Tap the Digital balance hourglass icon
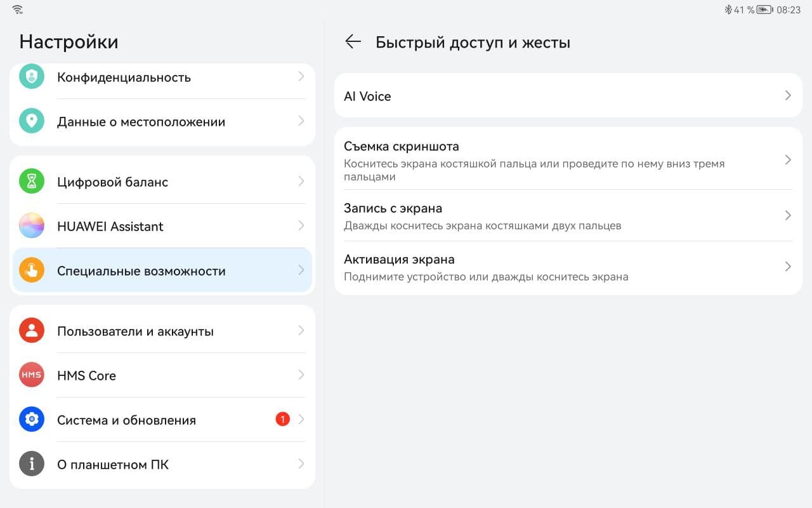Viewport: 812px width, 508px height. (32, 182)
